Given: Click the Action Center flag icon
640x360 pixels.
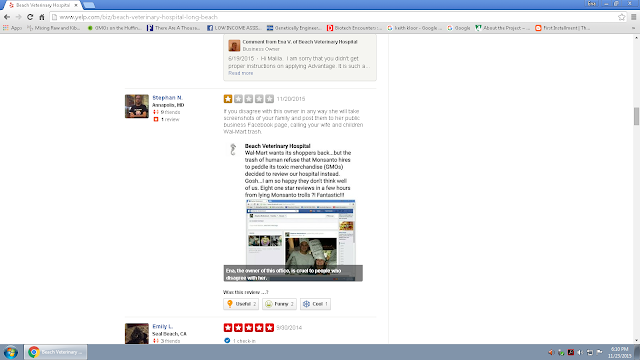Looking at the screenshot, I should click(x=599, y=352).
